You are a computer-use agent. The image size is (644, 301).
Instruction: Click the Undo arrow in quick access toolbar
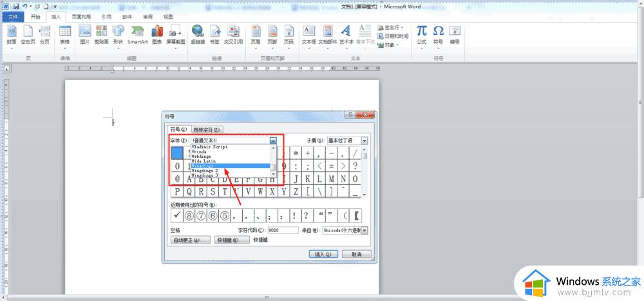[25, 6]
